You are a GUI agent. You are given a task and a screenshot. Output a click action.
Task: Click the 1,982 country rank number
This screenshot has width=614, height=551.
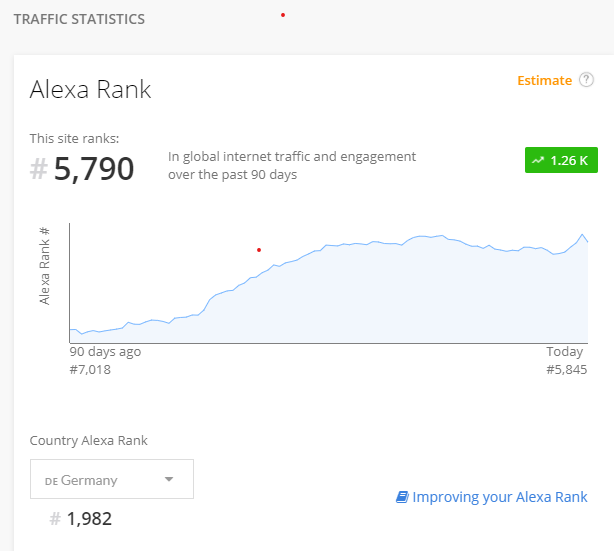89,519
